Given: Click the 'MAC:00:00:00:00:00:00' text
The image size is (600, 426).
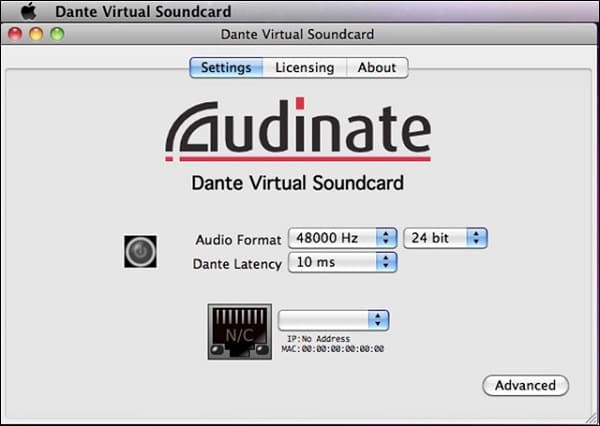Looking at the screenshot, I should [x=333, y=349].
